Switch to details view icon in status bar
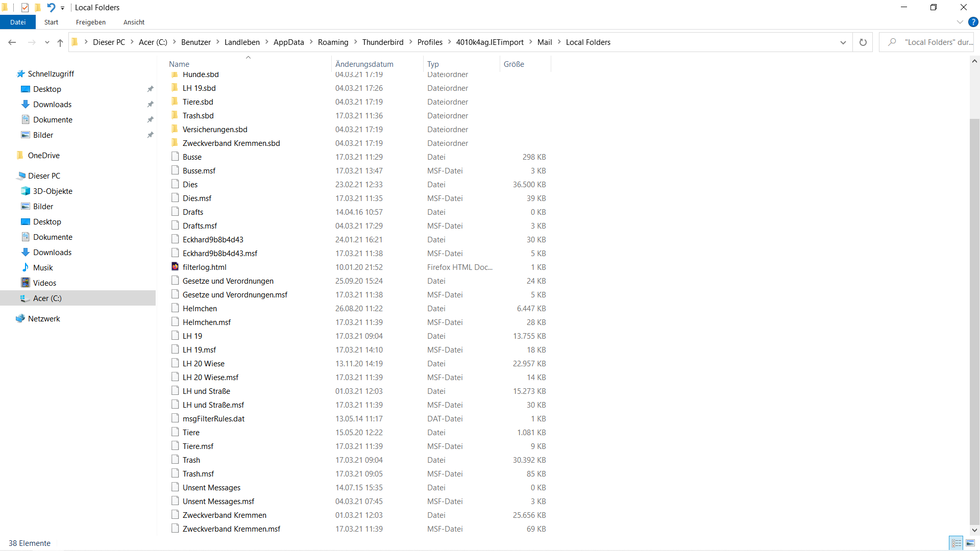 point(957,543)
